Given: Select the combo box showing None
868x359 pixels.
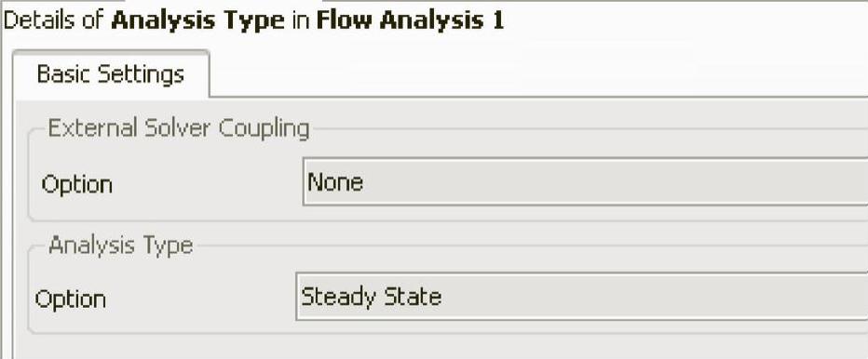Looking at the screenshot, I should [x=585, y=182].
